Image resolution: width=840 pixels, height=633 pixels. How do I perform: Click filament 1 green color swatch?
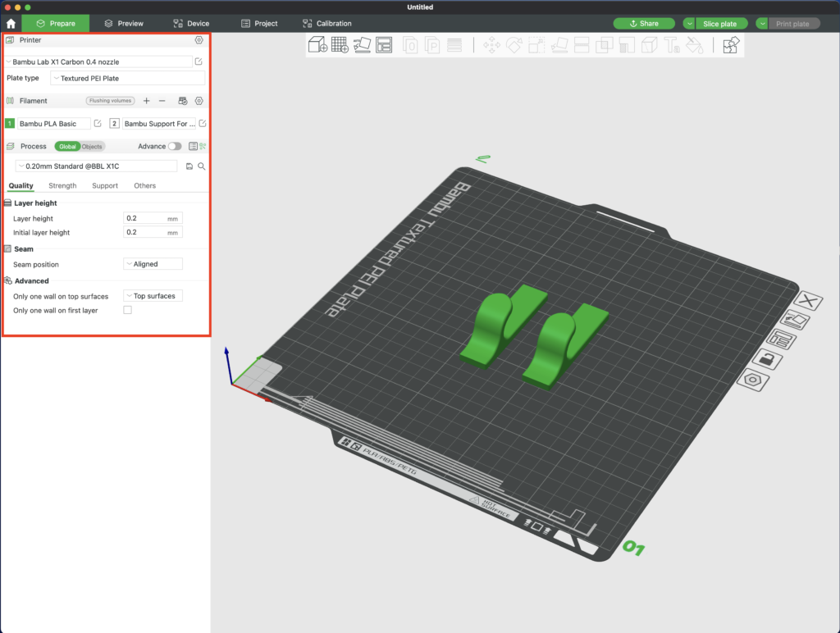[10, 124]
